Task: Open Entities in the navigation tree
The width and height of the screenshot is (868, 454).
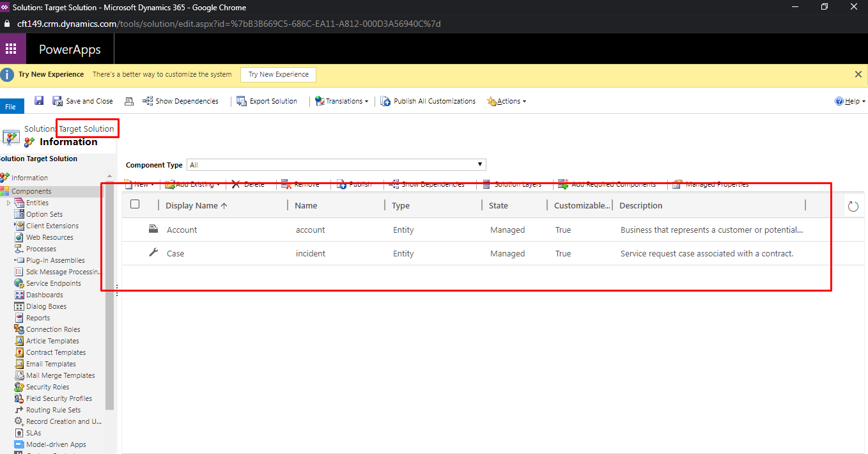Action: tap(37, 203)
